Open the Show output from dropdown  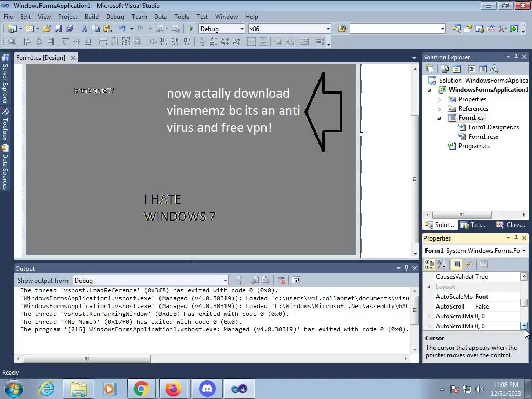point(225,280)
